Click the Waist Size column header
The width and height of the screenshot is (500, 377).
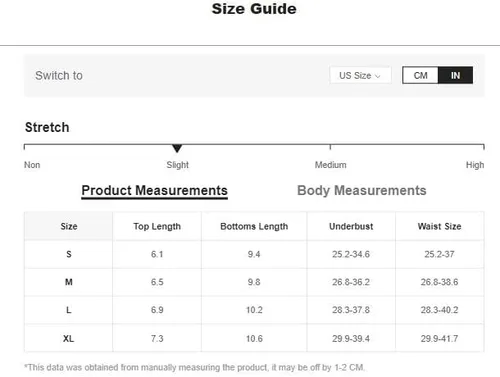(x=439, y=226)
